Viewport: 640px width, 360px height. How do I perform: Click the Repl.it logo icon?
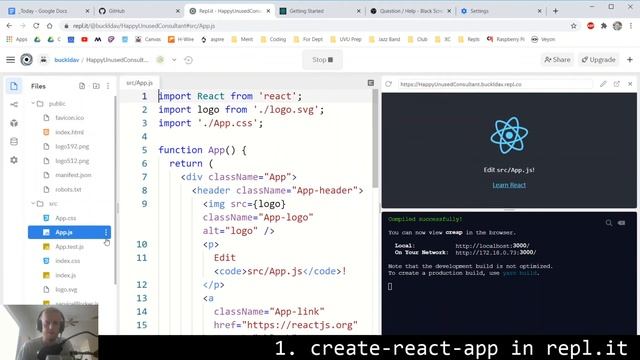tap(27, 60)
